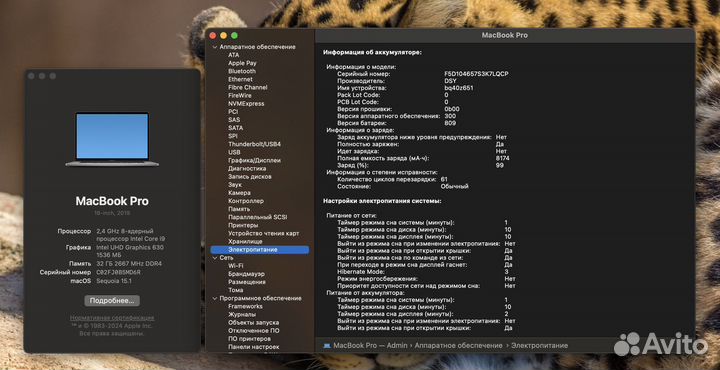
Task: Select Журналы in the sidebar
Action: pos(242,314)
